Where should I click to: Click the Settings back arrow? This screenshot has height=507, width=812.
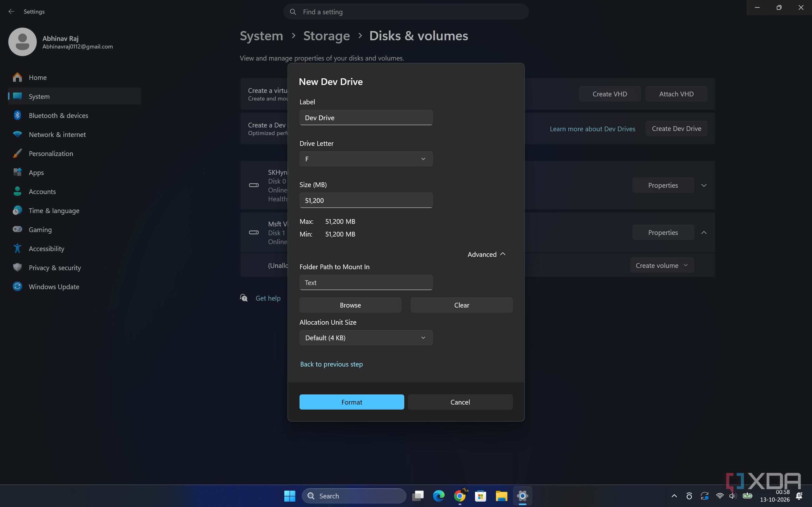coord(11,11)
